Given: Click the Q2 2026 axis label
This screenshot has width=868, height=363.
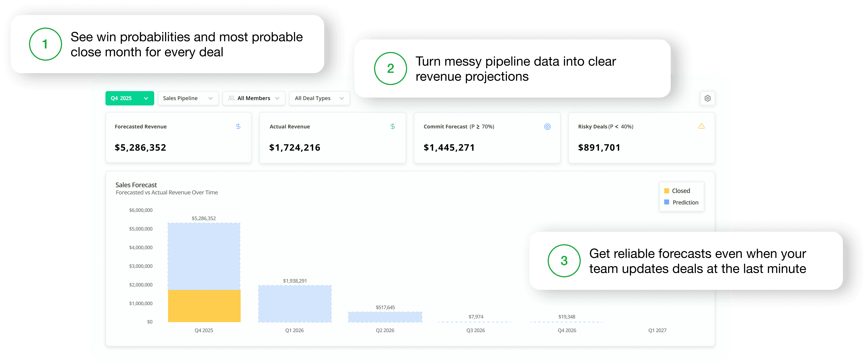Looking at the screenshot, I should click(x=385, y=330).
